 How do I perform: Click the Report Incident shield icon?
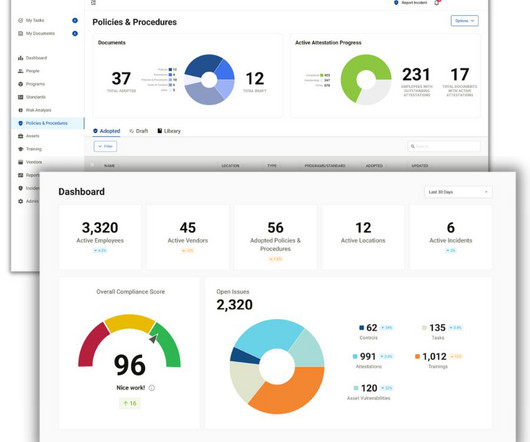coord(396,2)
